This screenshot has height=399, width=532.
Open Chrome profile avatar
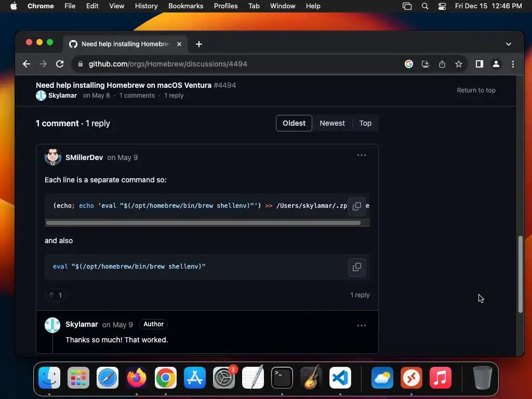(496, 64)
